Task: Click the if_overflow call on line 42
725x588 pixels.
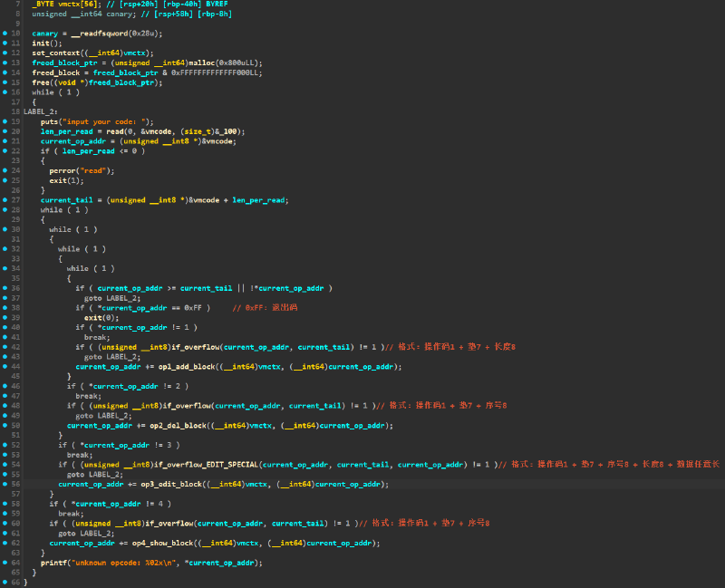Action: click(x=195, y=347)
